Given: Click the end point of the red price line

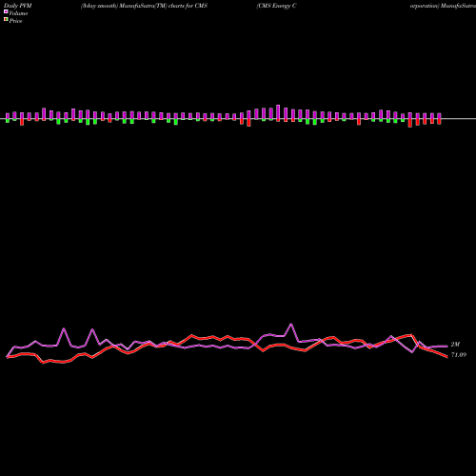Looking at the screenshot, I should point(447,357).
